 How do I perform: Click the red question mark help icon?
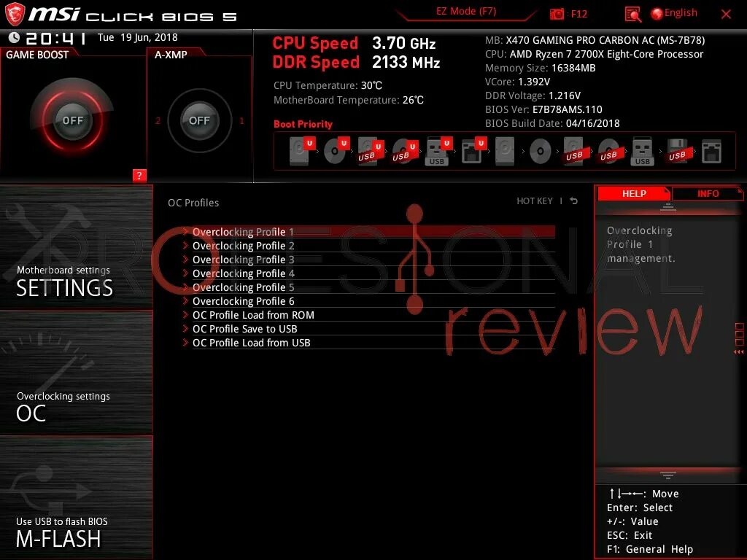pyautogui.click(x=139, y=175)
